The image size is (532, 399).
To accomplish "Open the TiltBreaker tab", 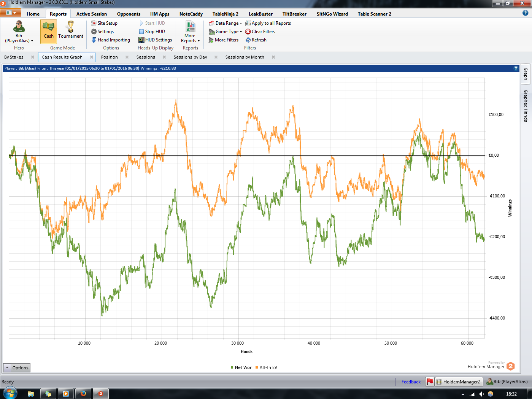I will (x=294, y=14).
